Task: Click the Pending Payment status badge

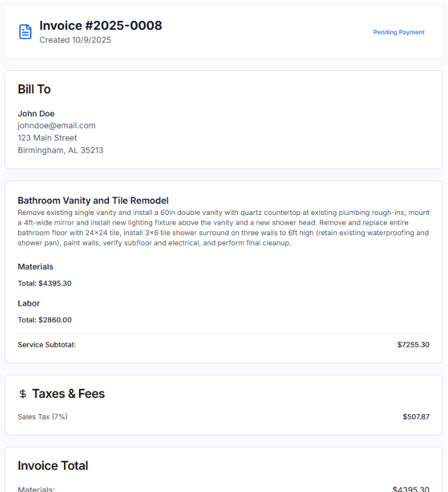Action: (x=398, y=32)
